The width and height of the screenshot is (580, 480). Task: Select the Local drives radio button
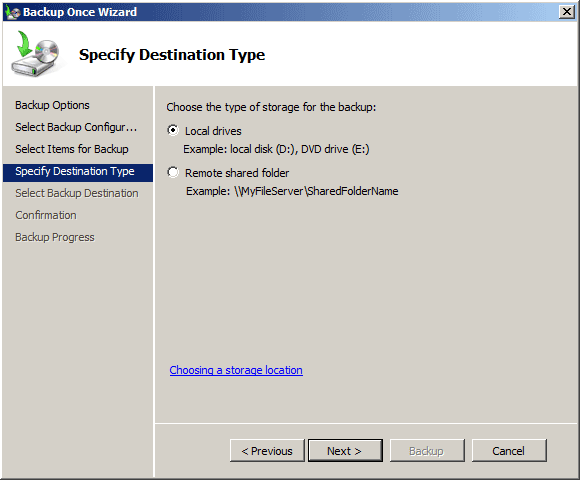pyautogui.click(x=173, y=131)
